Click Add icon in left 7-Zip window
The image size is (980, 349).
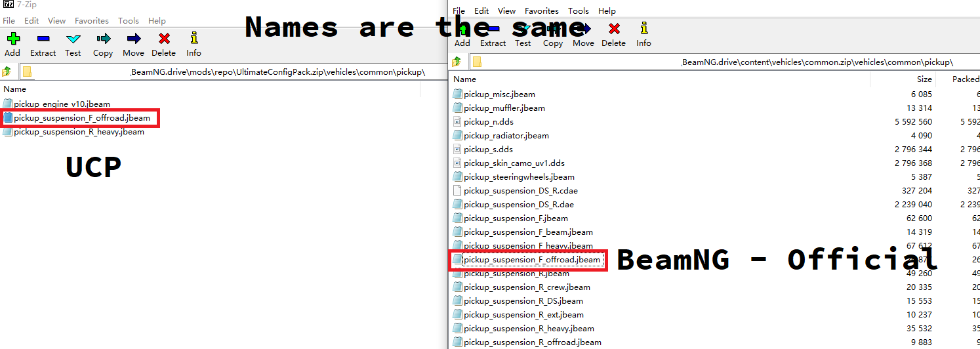(x=12, y=39)
